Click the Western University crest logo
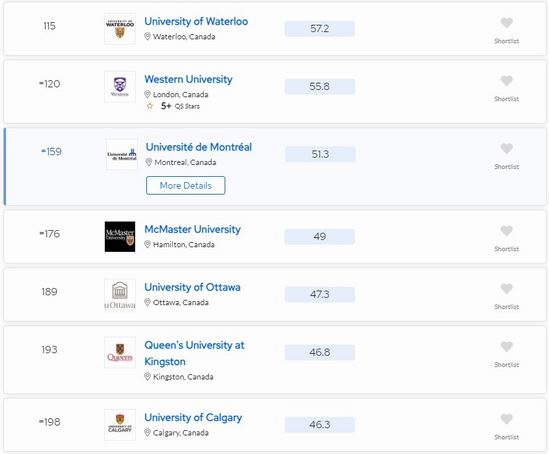Image resolution: width=549 pixels, height=454 pixels. (x=120, y=87)
